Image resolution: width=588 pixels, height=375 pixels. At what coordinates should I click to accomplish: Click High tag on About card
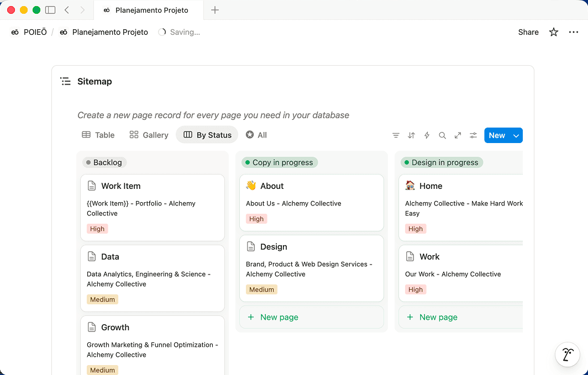256,219
